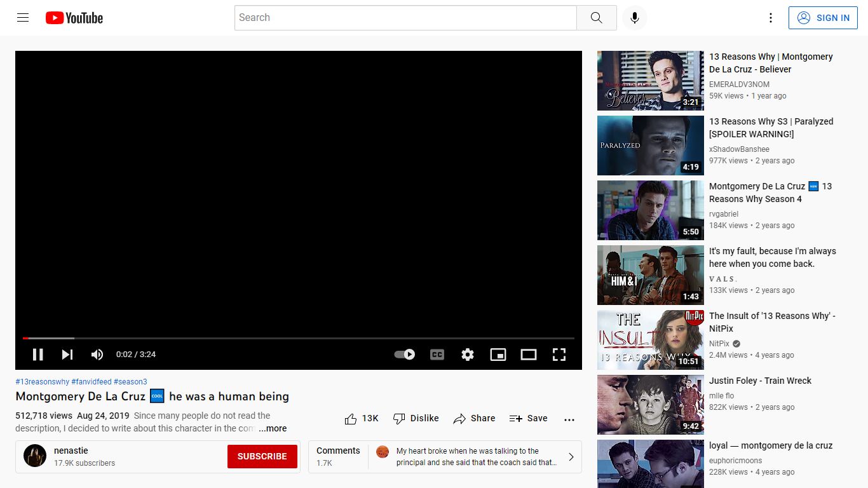Open 'Justin Foley - Train Wreck' thumbnail
868x488 pixels.
coord(651,405)
